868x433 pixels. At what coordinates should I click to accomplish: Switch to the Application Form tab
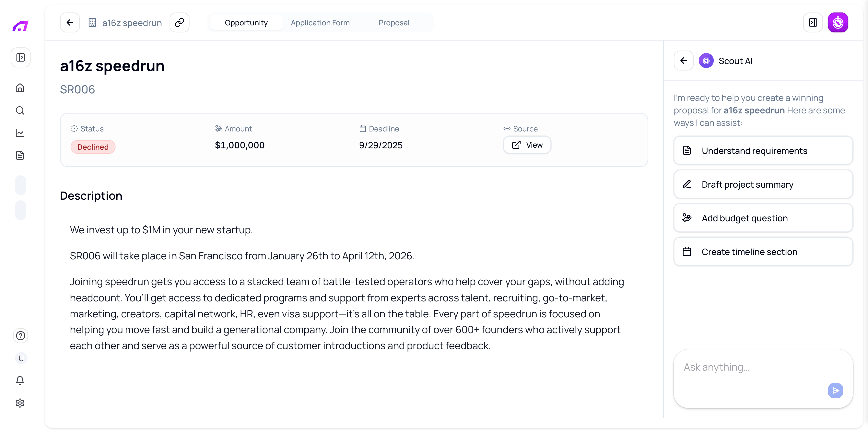click(320, 23)
